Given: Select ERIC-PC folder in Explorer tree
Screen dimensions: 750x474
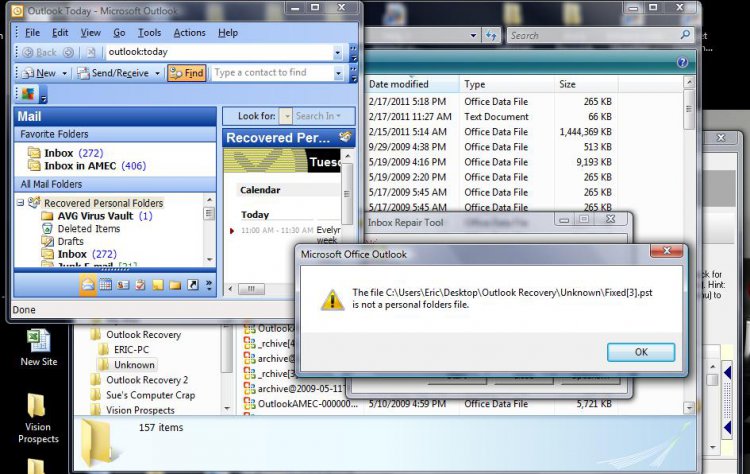Looking at the screenshot, I should 125,350.
